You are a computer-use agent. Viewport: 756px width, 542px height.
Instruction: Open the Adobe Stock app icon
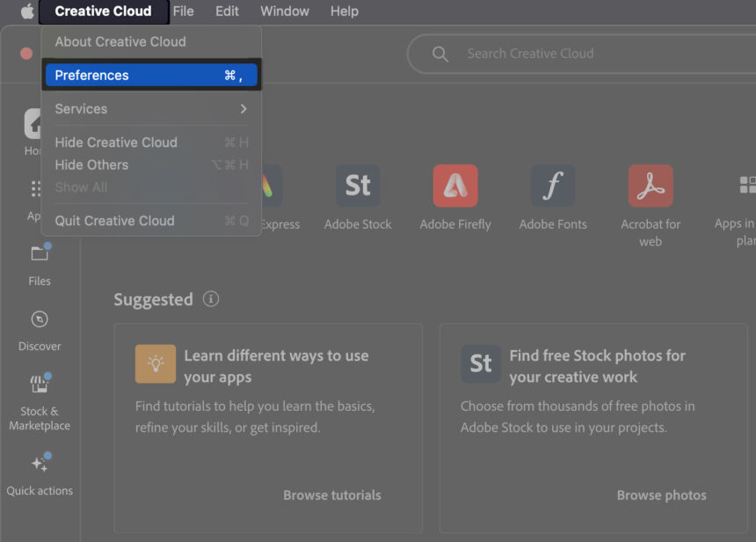click(358, 187)
